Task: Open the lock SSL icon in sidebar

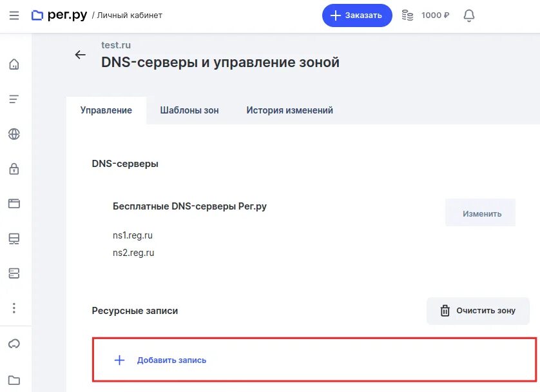Action: click(14, 169)
